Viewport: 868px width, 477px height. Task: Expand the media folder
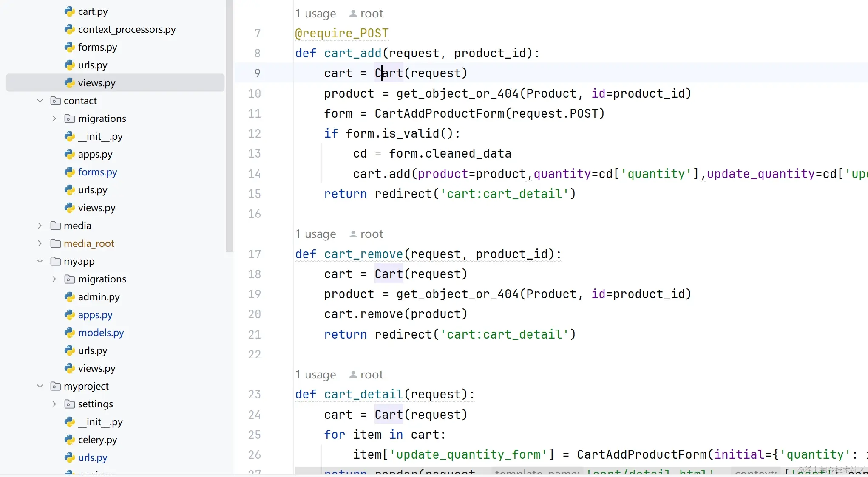point(40,226)
